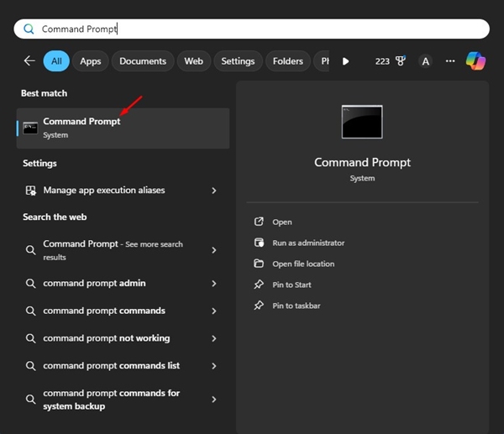Click search icon beside commands for system backup
The height and width of the screenshot is (434, 504).
[30, 400]
